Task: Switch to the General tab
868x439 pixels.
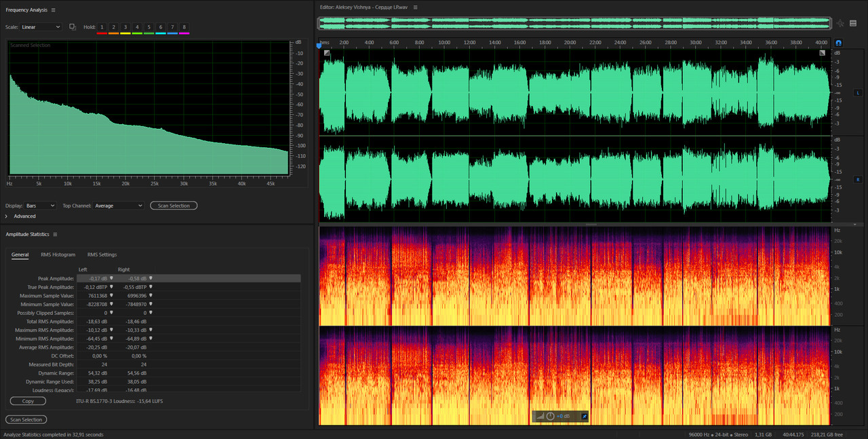Action: [x=20, y=254]
